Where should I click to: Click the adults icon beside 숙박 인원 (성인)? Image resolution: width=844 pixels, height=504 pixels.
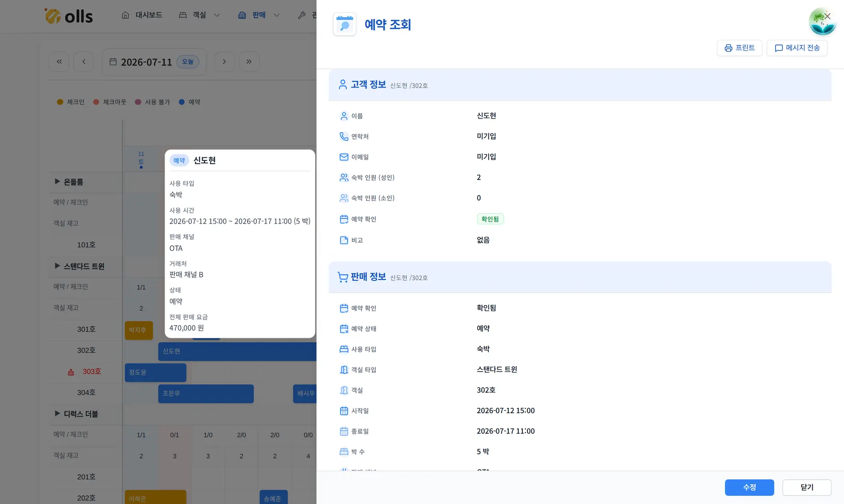(344, 177)
